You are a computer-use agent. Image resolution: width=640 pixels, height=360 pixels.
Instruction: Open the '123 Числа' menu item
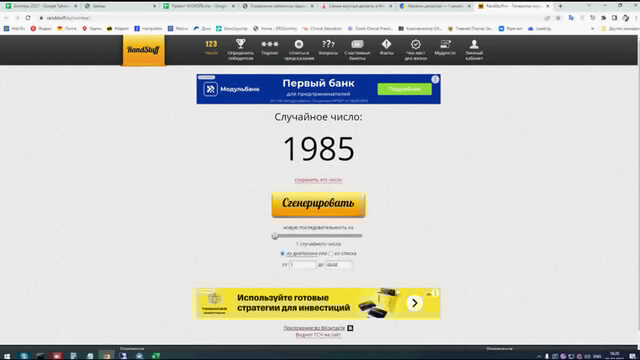(211, 47)
